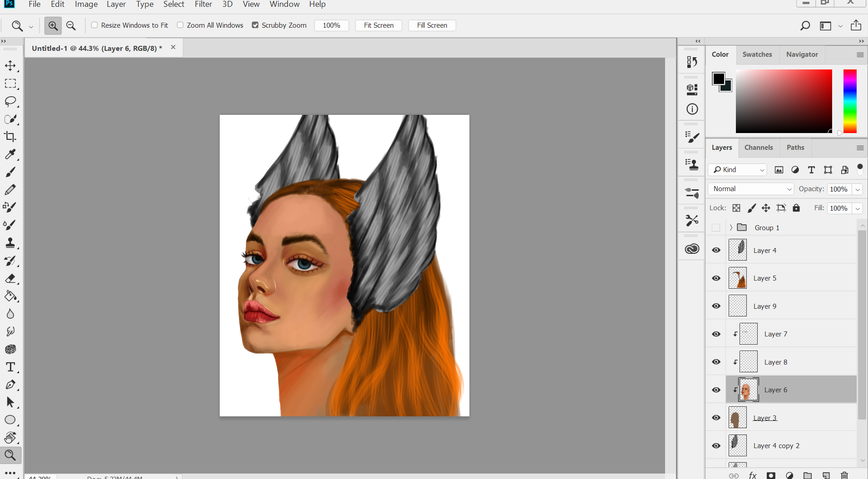Viewport: 868px width, 479px height.
Task: Select the Eyedropper tool
Action: pos(10,154)
